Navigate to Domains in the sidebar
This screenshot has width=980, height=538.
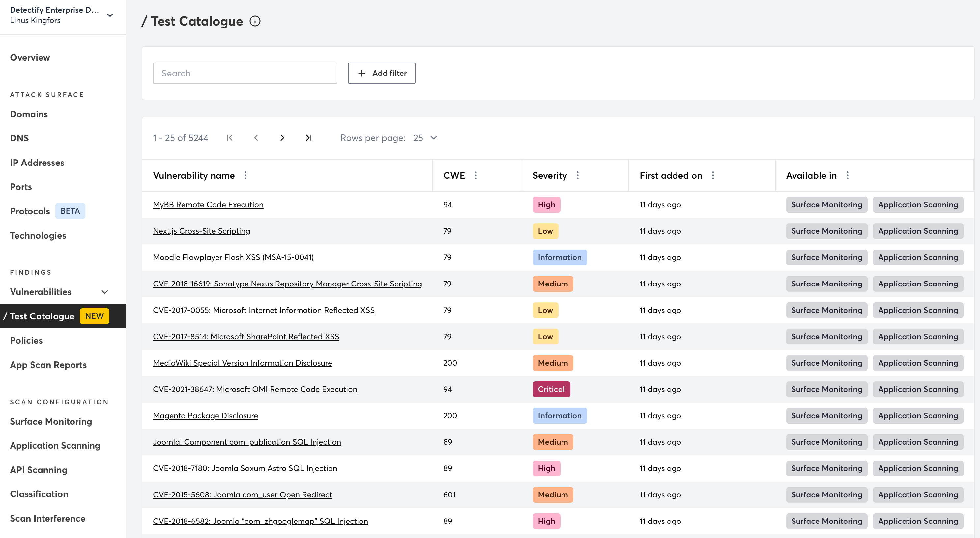(x=29, y=114)
